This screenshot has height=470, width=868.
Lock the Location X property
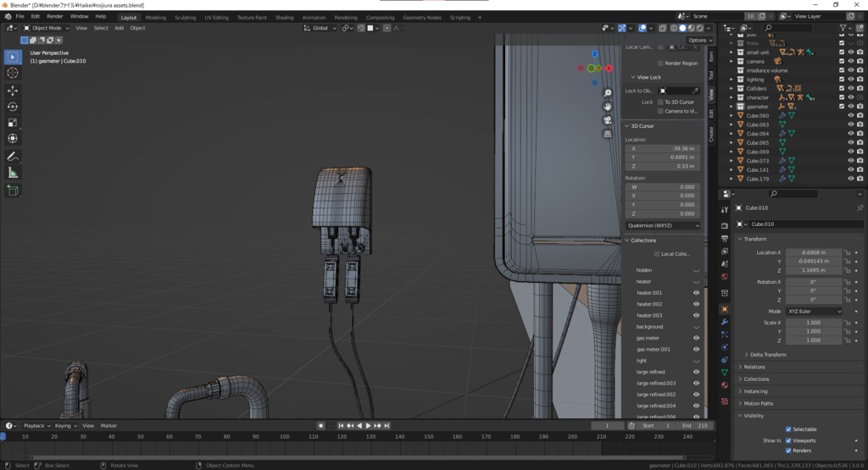(x=848, y=252)
